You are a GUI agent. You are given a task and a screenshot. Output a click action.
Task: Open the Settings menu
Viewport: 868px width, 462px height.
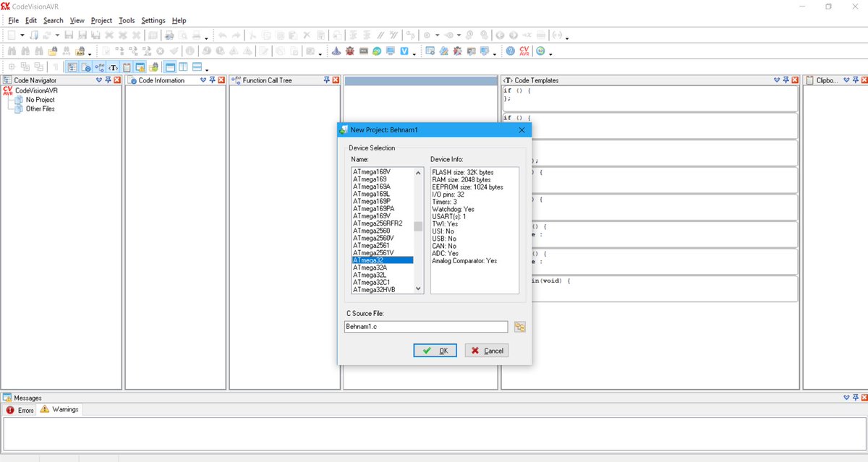coord(153,20)
